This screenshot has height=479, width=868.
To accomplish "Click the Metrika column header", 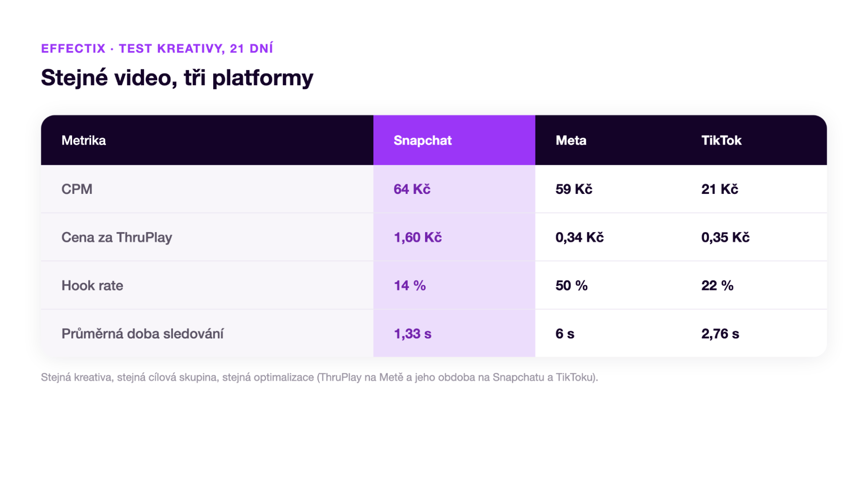I will pos(83,140).
